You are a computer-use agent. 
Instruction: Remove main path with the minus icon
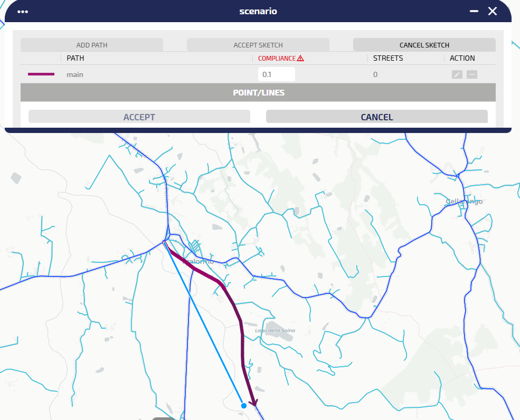coord(472,74)
